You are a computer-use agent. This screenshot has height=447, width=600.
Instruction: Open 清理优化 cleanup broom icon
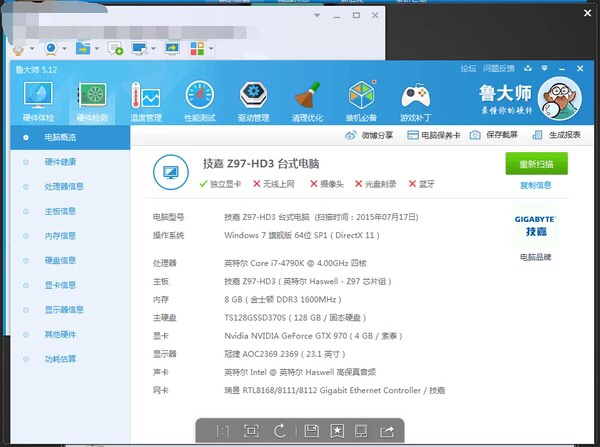pos(307,101)
